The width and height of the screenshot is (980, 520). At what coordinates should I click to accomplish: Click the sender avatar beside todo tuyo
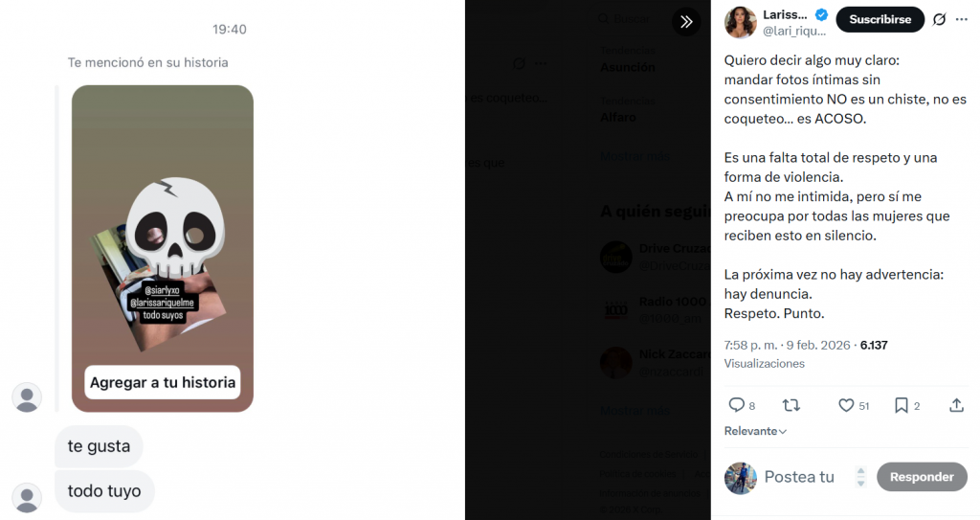tap(27, 498)
